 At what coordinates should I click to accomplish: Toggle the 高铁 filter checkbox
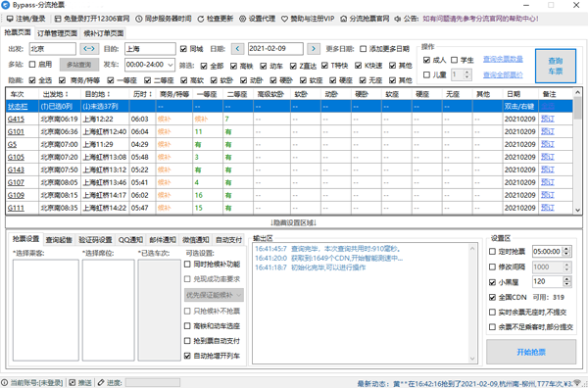coord(233,66)
